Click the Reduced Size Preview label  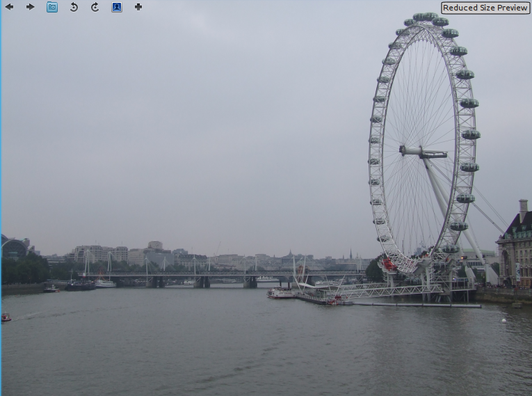coord(485,8)
